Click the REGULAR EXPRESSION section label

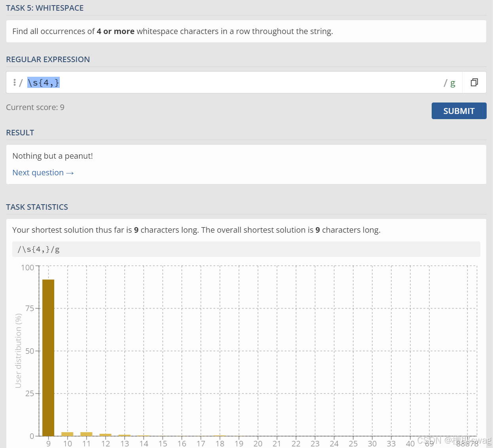coord(48,59)
